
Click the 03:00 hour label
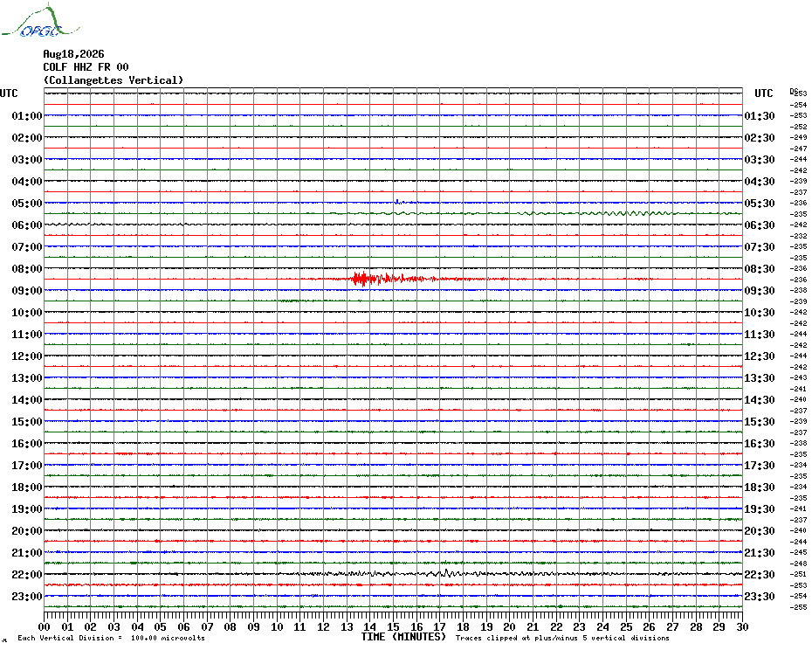[x=27, y=159]
